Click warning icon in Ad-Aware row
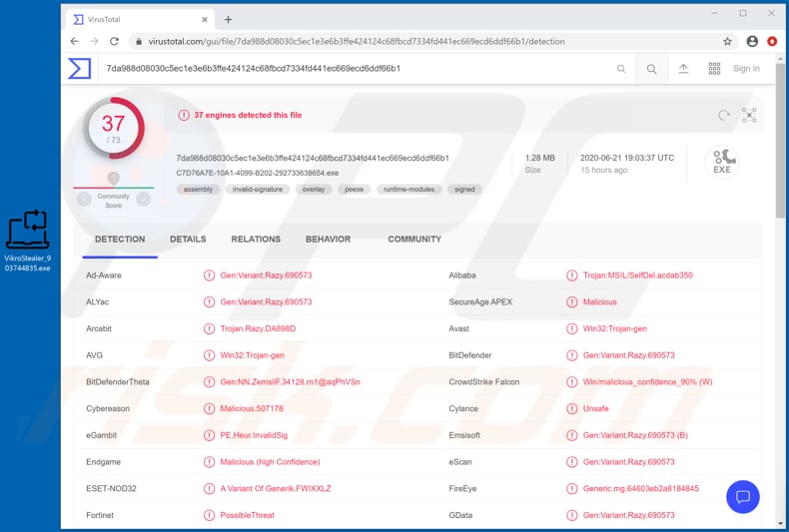Screen dimensions: 789x532 209,275
